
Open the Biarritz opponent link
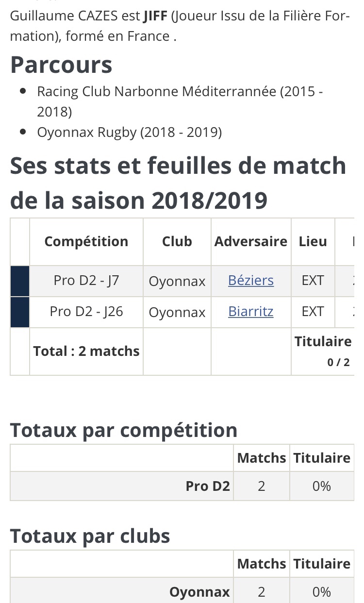(251, 312)
